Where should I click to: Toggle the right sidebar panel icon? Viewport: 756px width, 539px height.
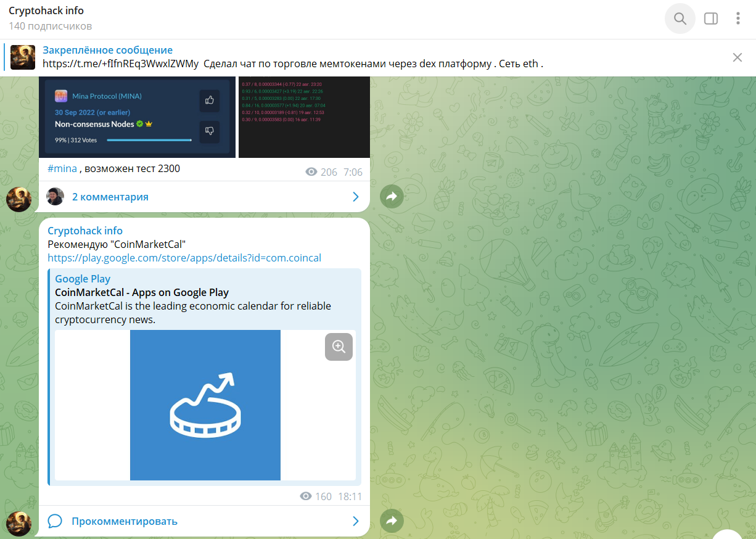click(711, 19)
